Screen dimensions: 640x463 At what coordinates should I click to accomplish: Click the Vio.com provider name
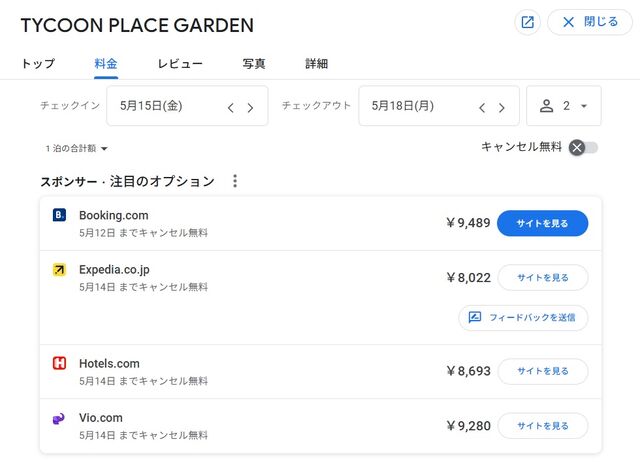click(101, 418)
